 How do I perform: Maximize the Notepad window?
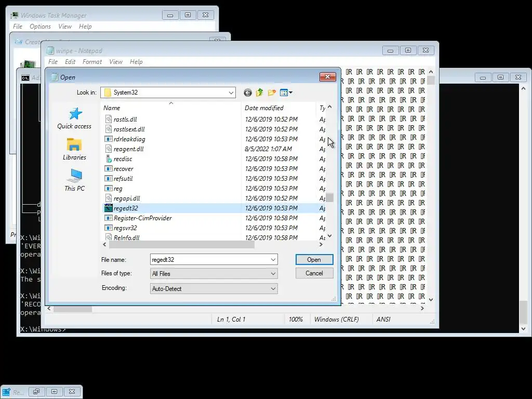tap(408, 50)
